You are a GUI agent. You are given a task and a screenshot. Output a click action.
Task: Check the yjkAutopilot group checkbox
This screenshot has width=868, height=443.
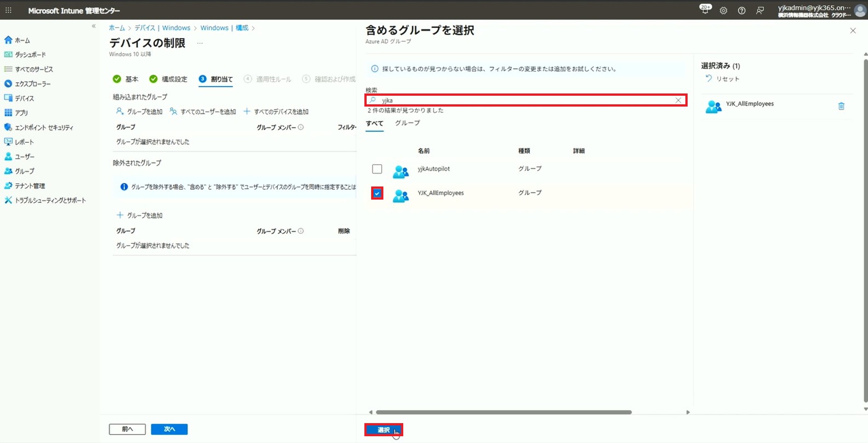coord(377,169)
